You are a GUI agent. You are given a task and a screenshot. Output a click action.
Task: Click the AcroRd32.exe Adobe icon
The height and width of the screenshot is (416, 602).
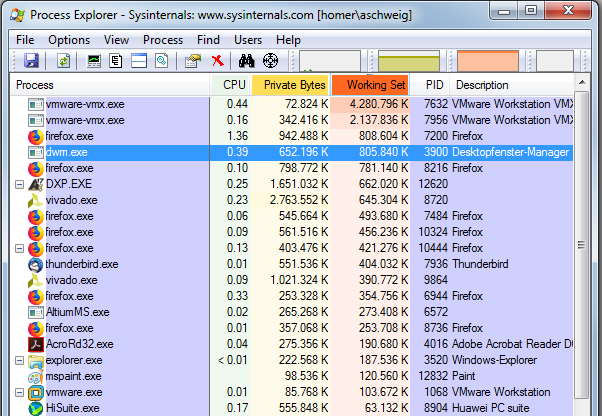coord(36,344)
